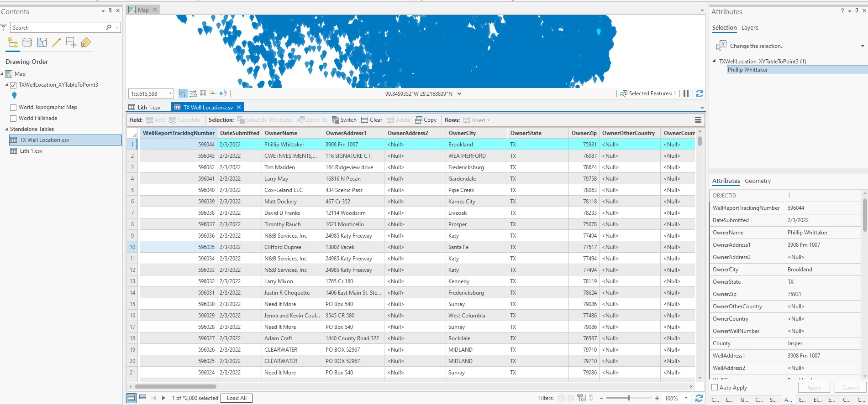Open the Layers tab in Attributes
This screenshot has width=868, height=405.
pos(750,27)
